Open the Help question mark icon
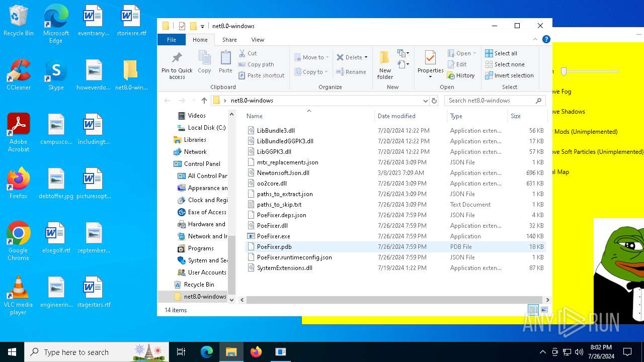The image size is (644, 362). 546,39
